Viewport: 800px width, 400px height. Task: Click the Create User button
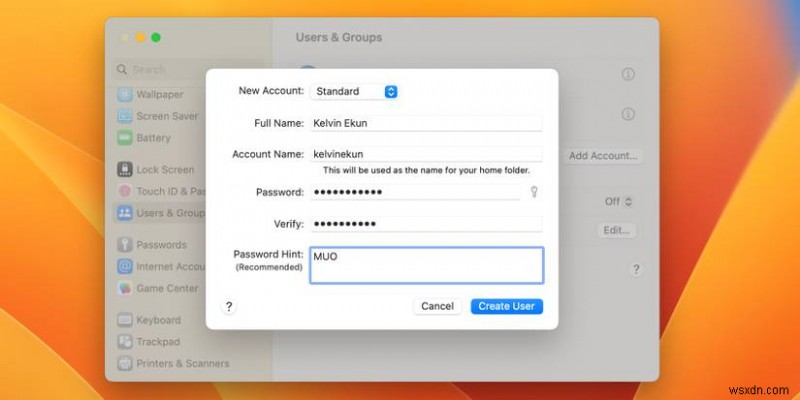507,306
